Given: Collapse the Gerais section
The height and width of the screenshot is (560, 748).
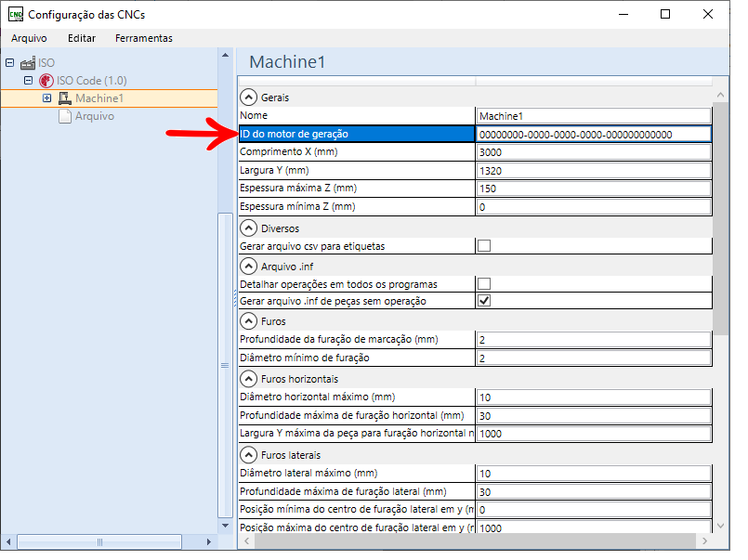Looking at the screenshot, I should point(248,98).
